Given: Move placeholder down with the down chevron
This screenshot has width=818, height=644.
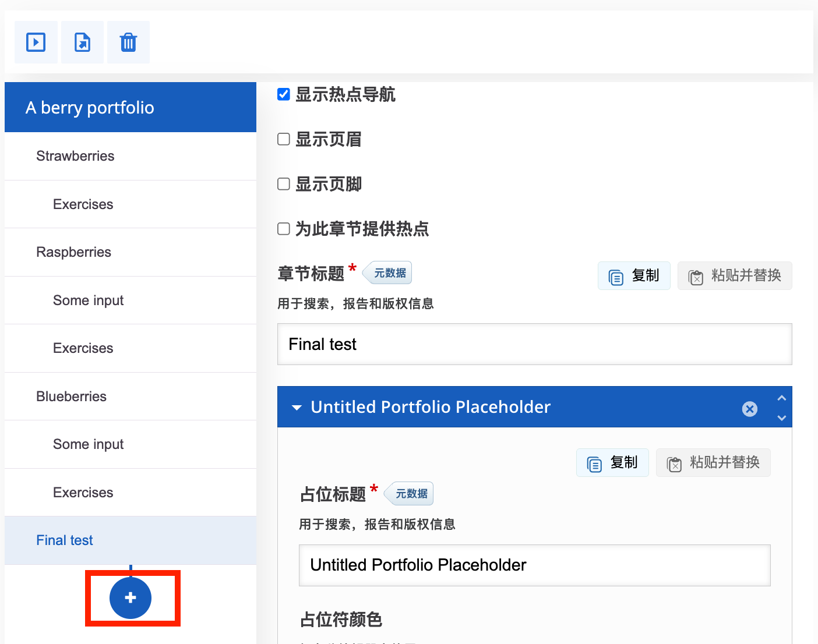Looking at the screenshot, I should click(782, 417).
